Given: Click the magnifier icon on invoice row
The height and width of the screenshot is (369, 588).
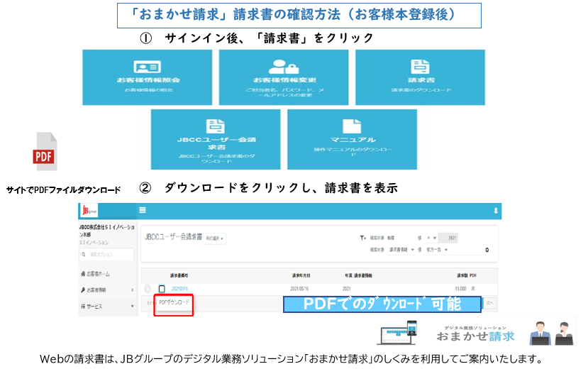Looking at the screenshot, I should 148,288.
